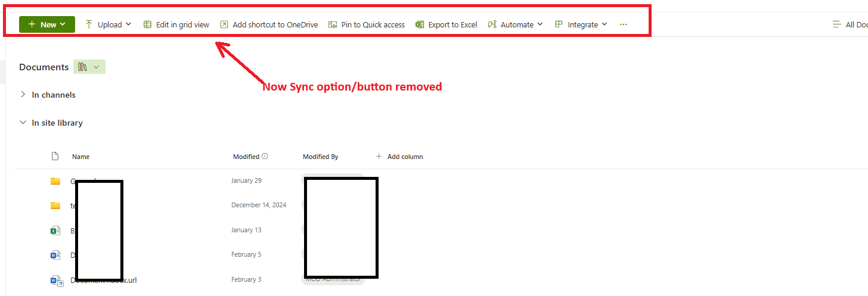868x296 pixels.
Task: Expand the In channels section
Action: 48,95
